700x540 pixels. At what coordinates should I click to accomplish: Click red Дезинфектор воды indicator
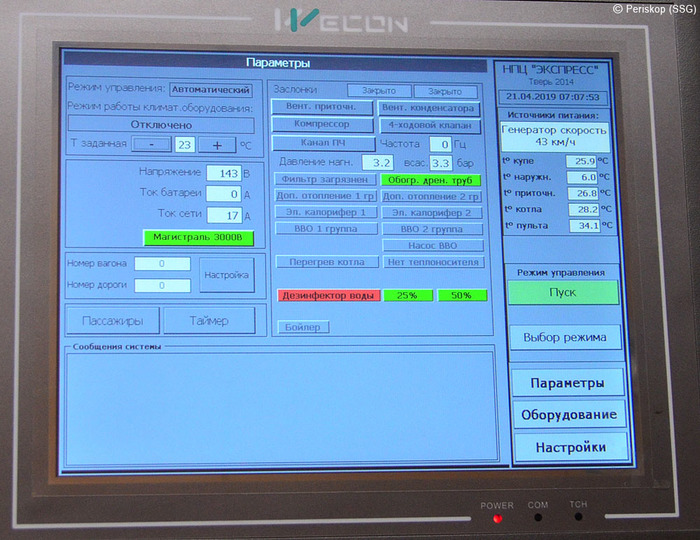click(329, 296)
